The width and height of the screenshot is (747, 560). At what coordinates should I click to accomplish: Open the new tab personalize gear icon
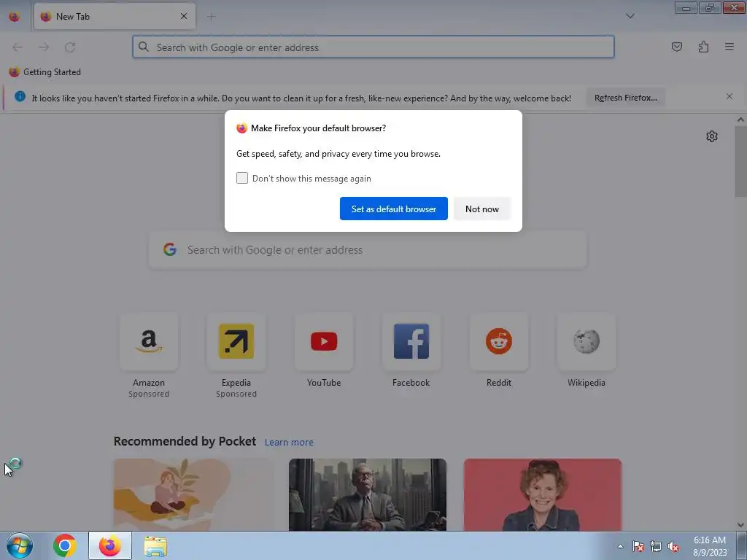712,136
